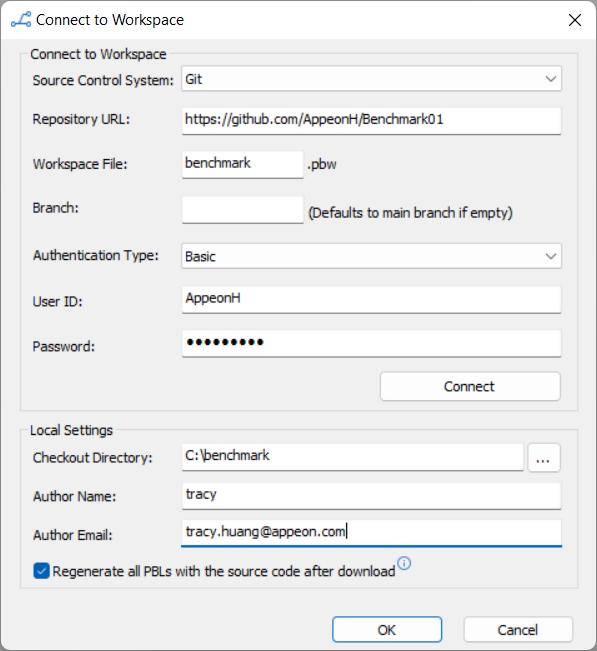Viewport: 597px width, 651px height.
Task: Click inside the Password field
Action: tap(371, 343)
